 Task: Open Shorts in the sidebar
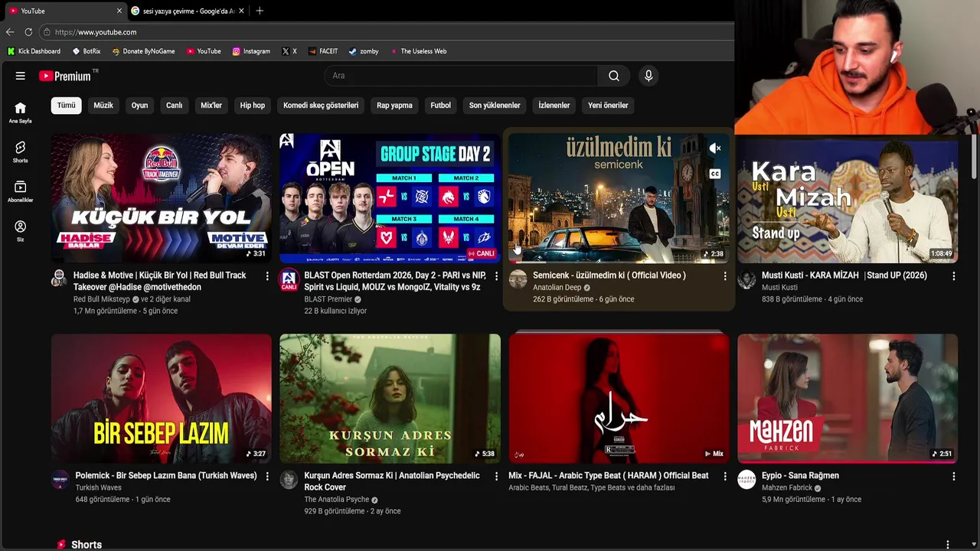click(21, 152)
